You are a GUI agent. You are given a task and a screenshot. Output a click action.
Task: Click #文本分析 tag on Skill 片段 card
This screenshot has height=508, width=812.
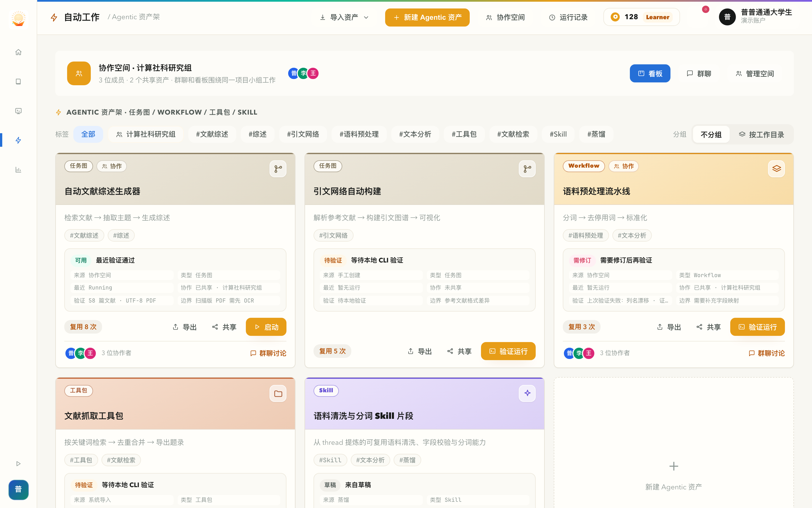(x=370, y=460)
